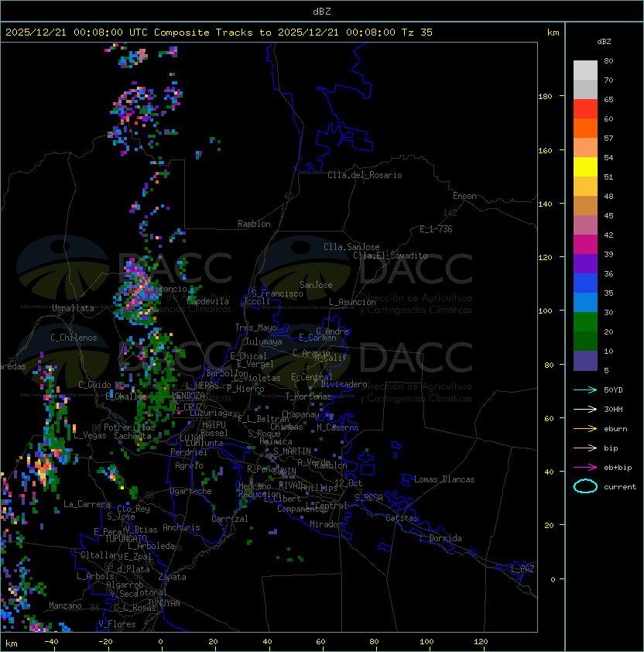Click the RIVADAVIA place label
Image resolution: width=644 pixels, height=652 pixels.
[293, 486]
